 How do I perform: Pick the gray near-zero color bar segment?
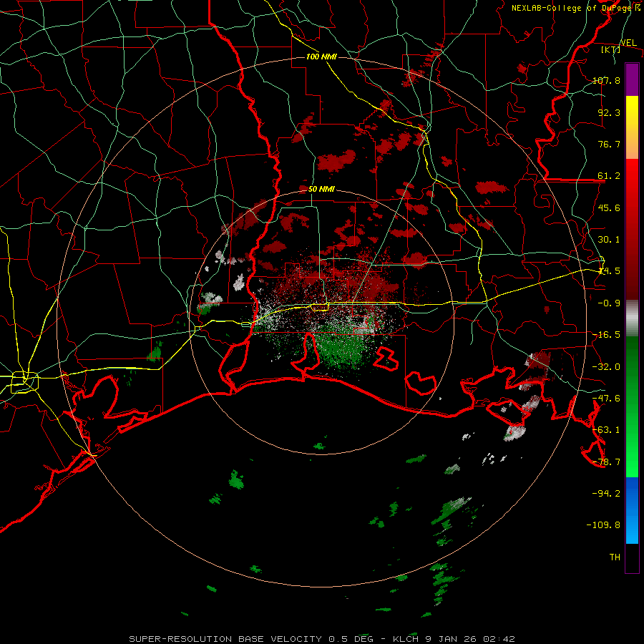pyautogui.click(x=632, y=318)
